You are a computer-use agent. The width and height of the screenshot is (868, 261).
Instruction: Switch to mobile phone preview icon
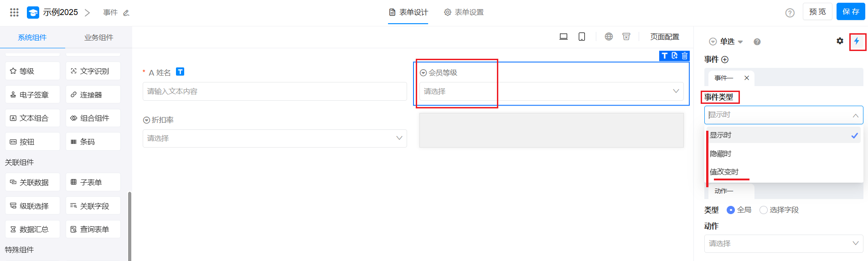[x=582, y=36]
